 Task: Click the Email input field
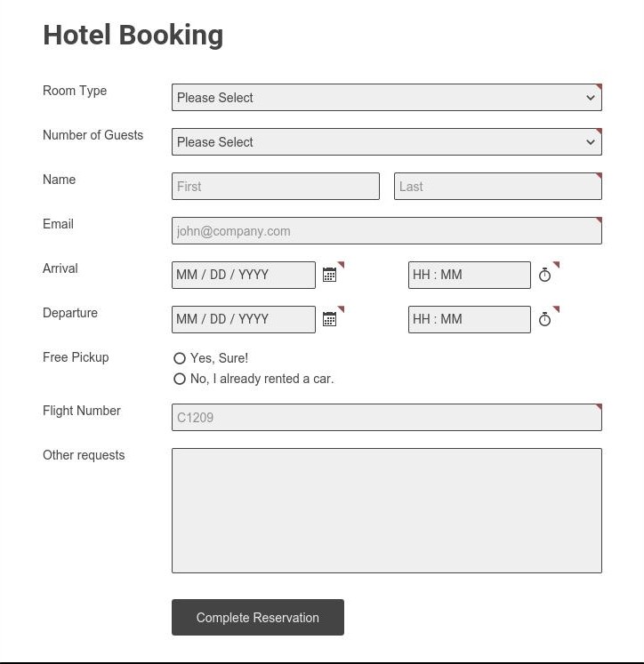click(386, 231)
